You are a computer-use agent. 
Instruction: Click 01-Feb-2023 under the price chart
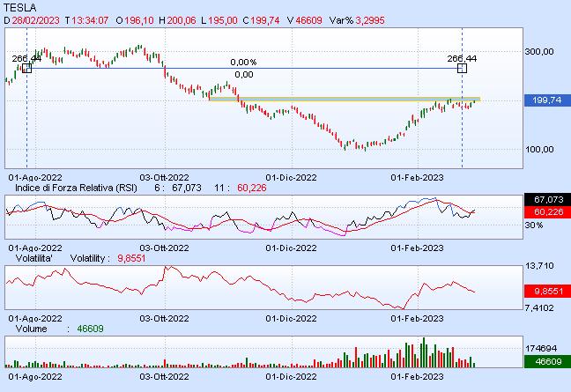(x=417, y=178)
